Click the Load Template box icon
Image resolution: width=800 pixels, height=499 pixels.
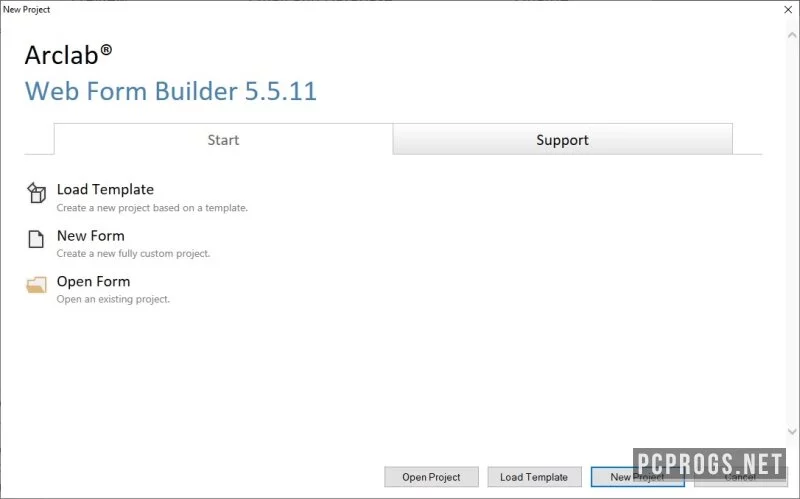[36, 193]
